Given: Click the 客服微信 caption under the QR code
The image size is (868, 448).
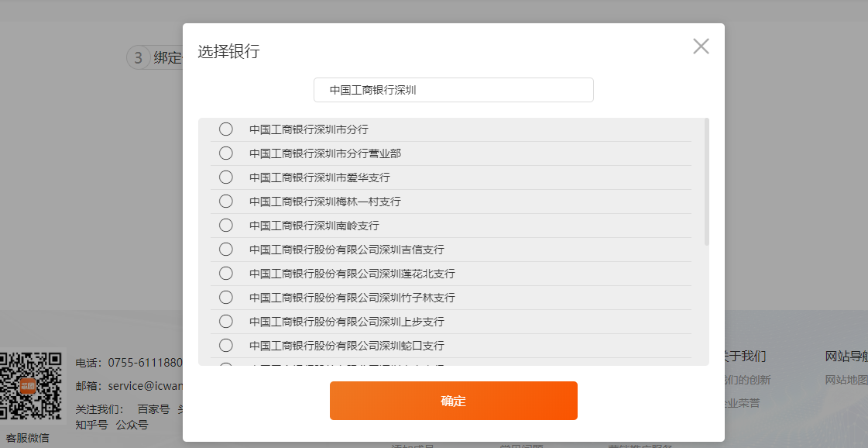Looking at the screenshot, I should 27,438.
